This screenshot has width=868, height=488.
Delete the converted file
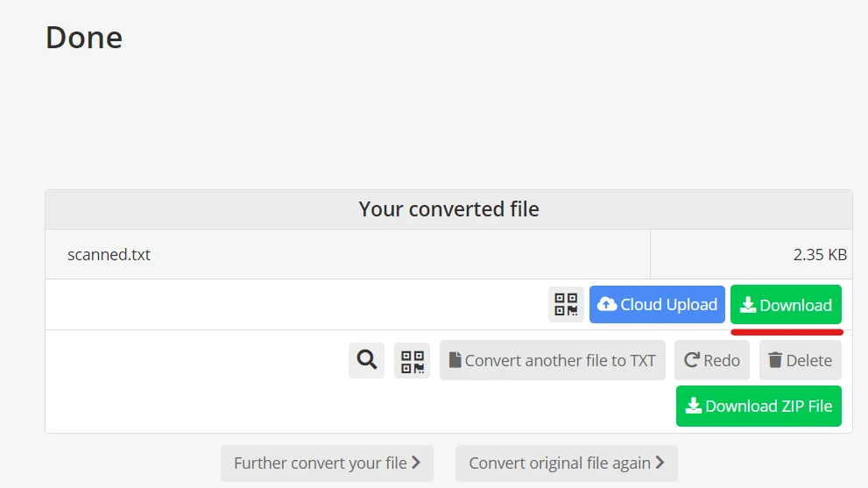(x=801, y=360)
